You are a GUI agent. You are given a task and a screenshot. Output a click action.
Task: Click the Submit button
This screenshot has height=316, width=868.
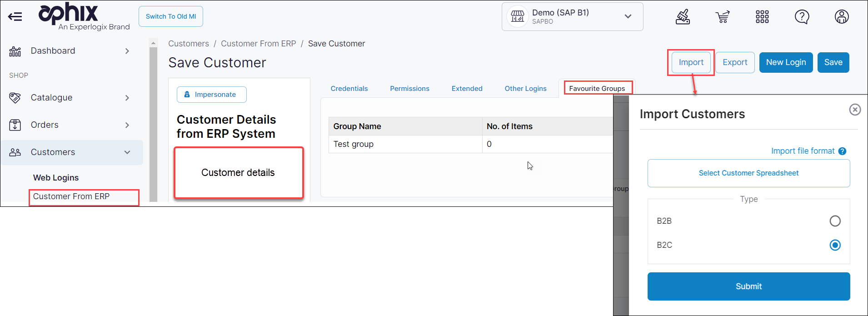coord(748,286)
